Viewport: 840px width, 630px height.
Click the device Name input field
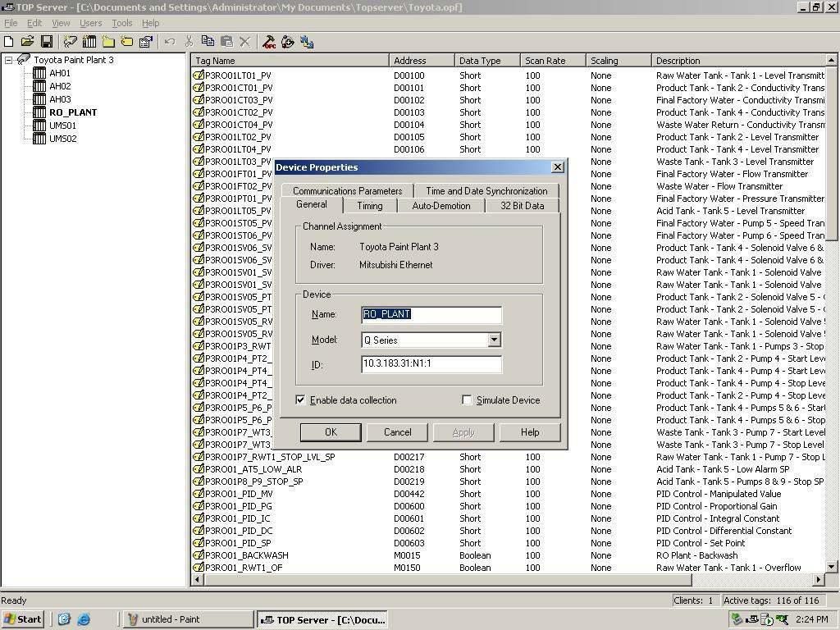coord(431,314)
